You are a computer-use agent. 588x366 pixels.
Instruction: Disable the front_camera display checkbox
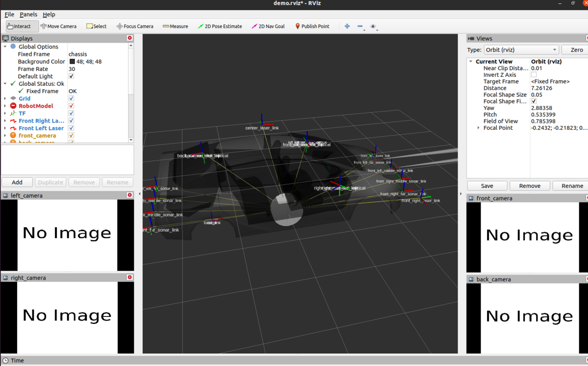pyautogui.click(x=72, y=135)
